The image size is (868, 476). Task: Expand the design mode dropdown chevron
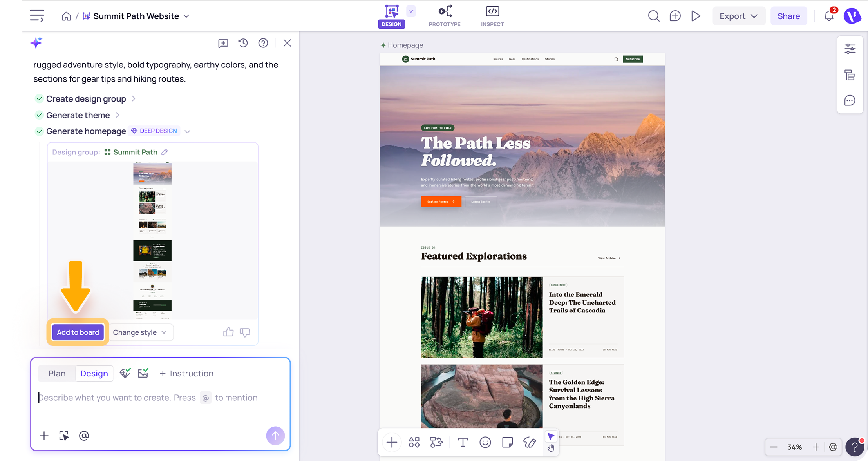point(411,11)
